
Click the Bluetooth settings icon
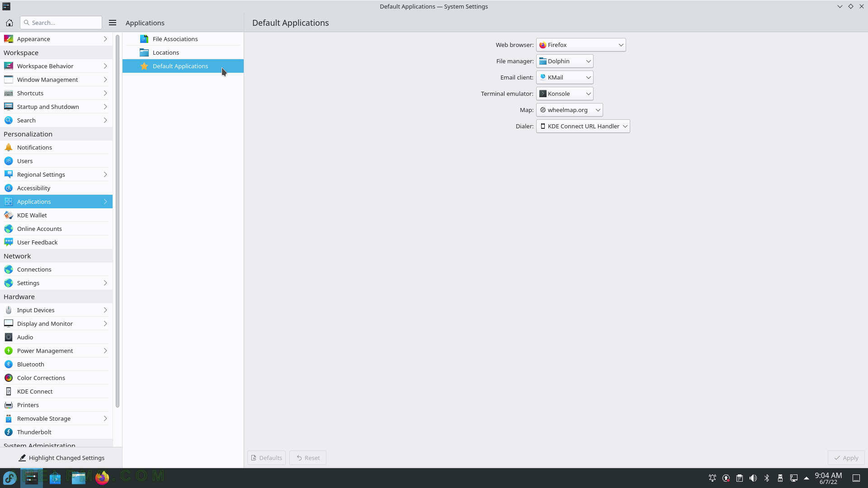coord(9,364)
